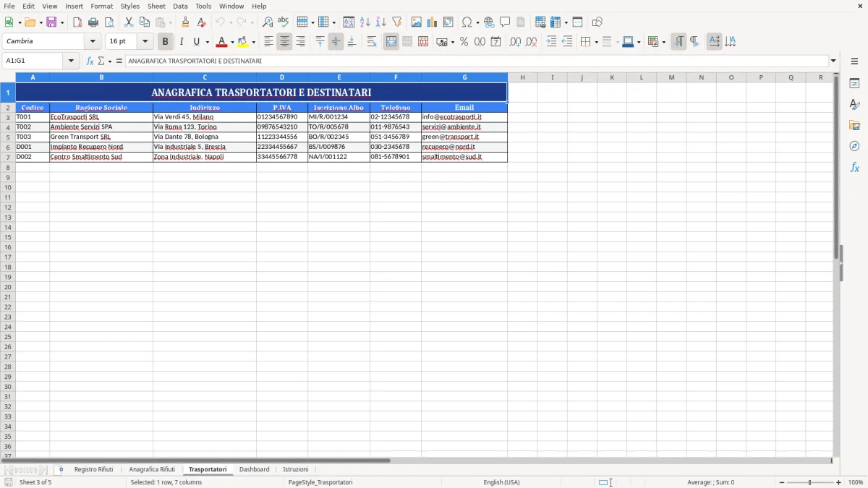The image size is (868, 488).
Task: Toggle Italic formatting
Action: 182,42
